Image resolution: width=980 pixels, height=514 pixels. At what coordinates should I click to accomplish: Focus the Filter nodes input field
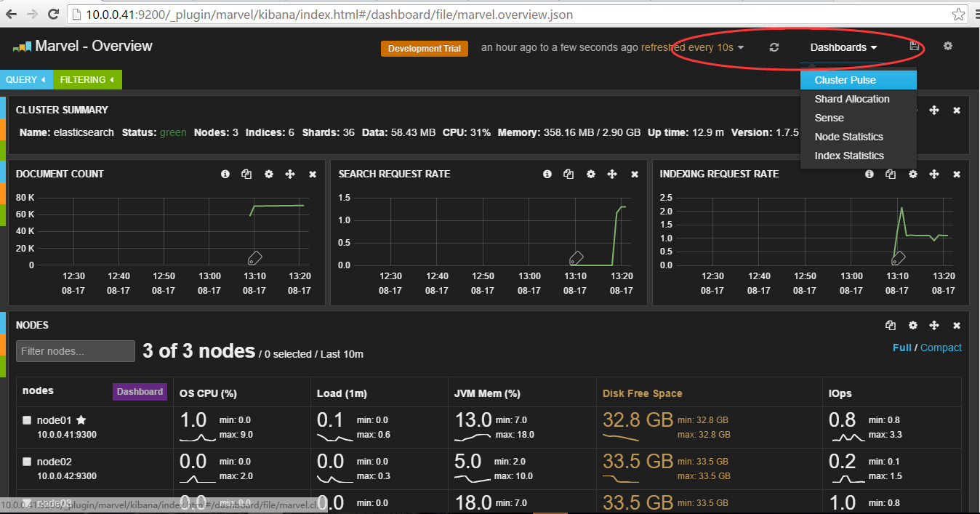76,351
